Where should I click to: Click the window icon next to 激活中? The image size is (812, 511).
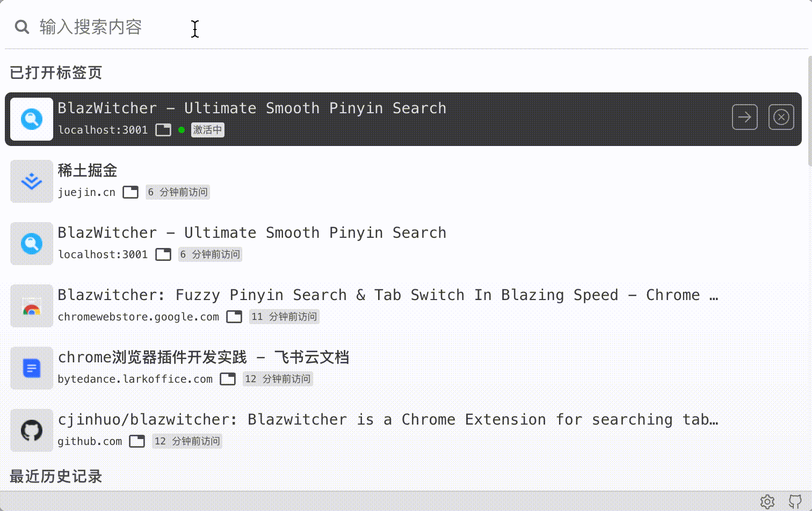163,130
